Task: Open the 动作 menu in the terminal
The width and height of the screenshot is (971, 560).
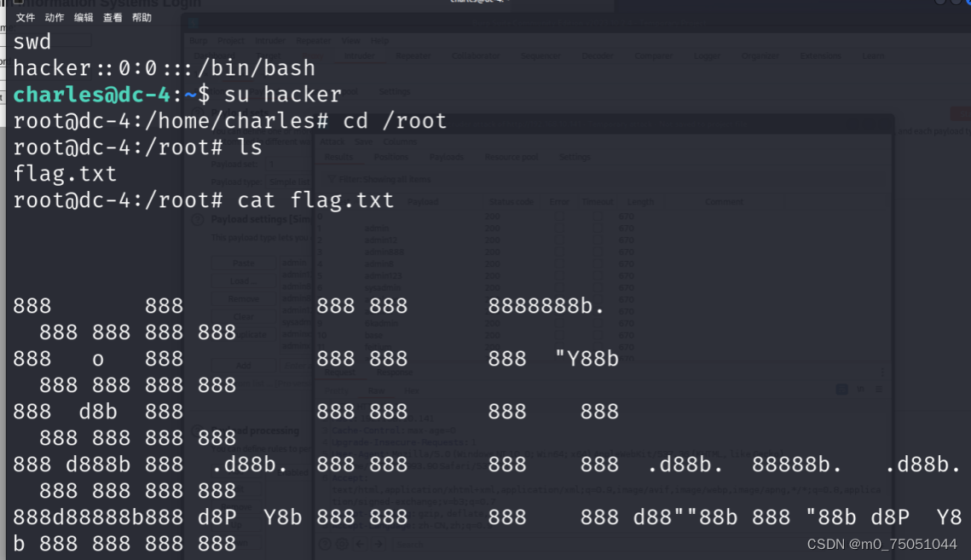Action: point(55,16)
